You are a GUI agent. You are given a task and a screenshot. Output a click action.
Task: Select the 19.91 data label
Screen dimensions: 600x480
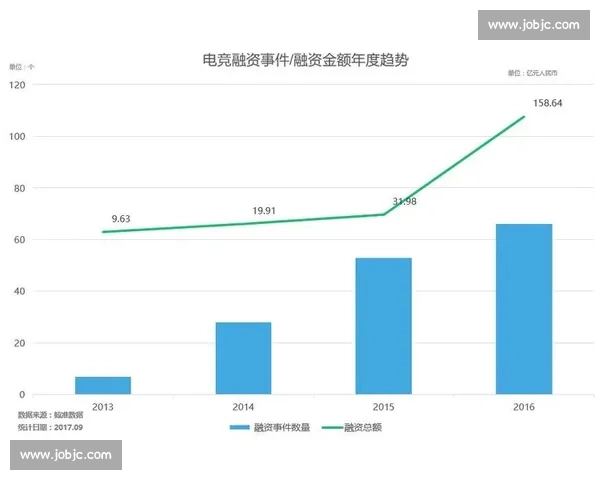tap(264, 211)
